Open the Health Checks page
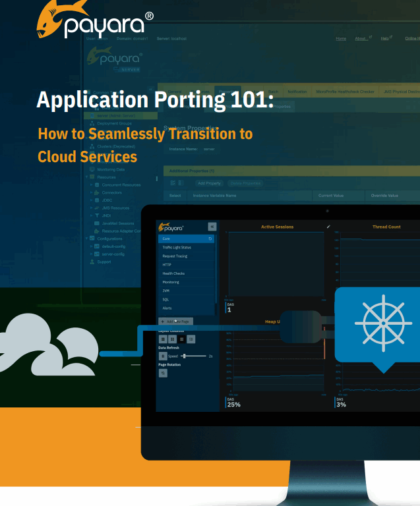 pyautogui.click(x=173, y=273)
